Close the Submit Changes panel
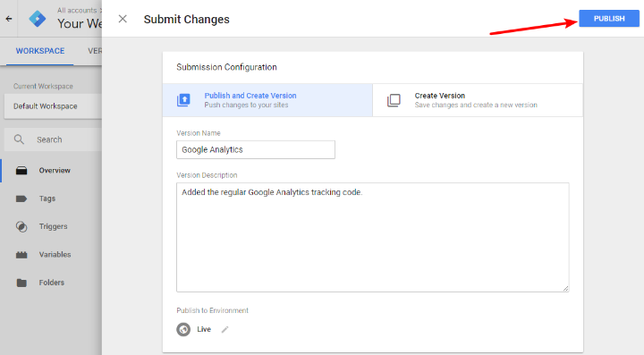Viewport: 644px width, 355px height. click(123, 19)
